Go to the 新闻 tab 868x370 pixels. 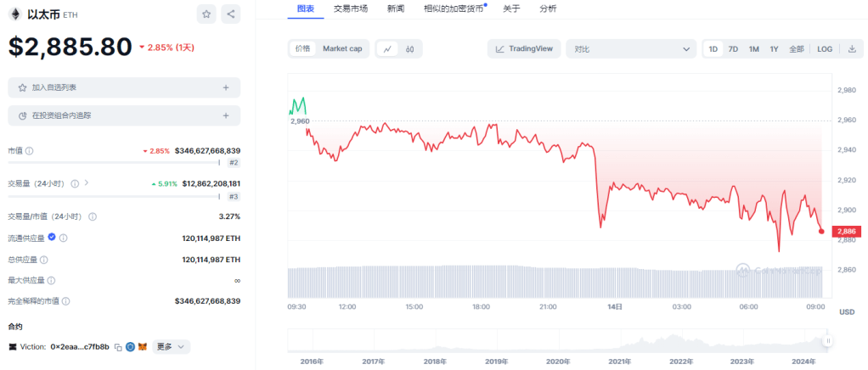[395, 8]
